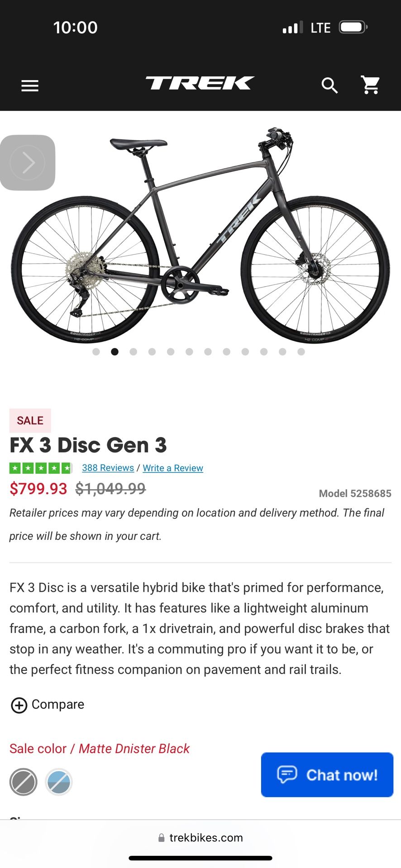Open the hamburger navigation menu
This screenshot has width=401, height=868.
30,85
